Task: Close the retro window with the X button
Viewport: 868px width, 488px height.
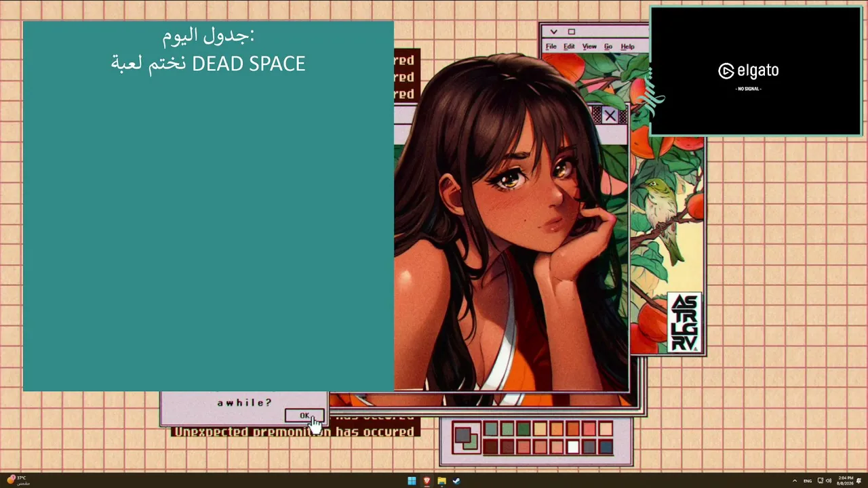Action: pos(610,116)
